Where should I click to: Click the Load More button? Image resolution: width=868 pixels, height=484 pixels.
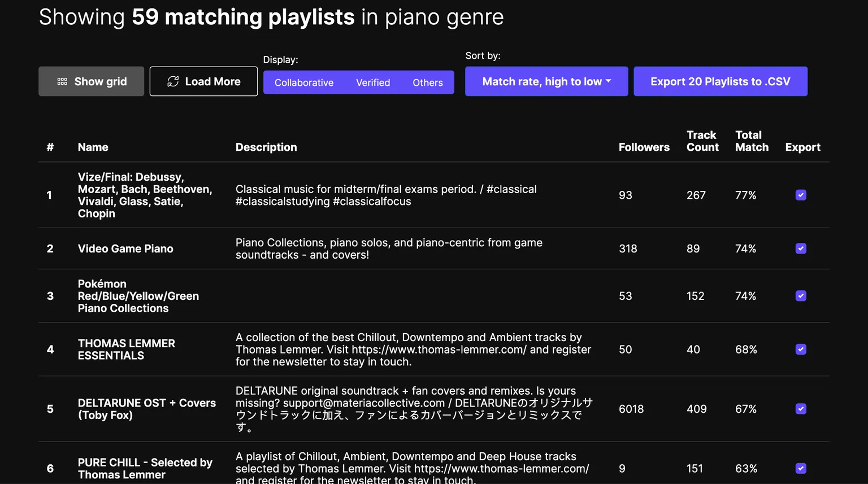203,81
